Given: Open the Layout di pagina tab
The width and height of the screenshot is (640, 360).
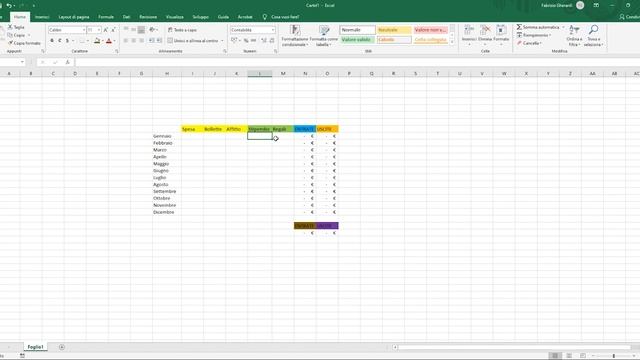Looking at the screenshot, I should tap(74, 17).
